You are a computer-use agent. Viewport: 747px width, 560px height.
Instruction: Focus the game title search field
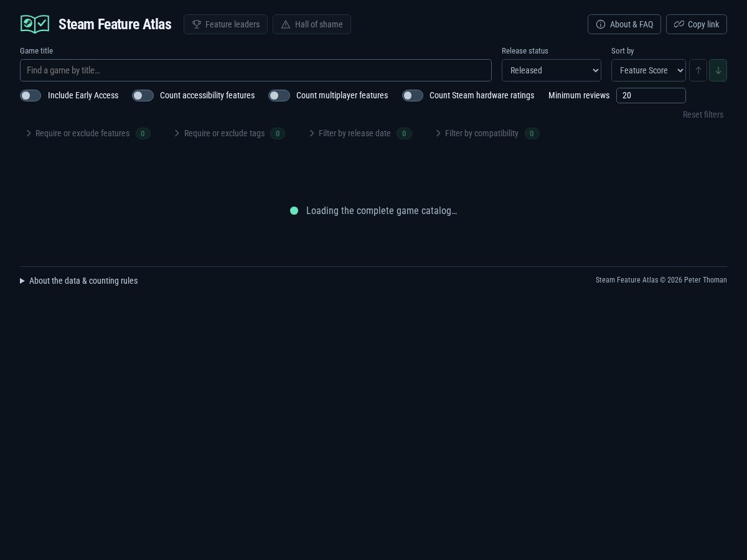tap(256, 70)
